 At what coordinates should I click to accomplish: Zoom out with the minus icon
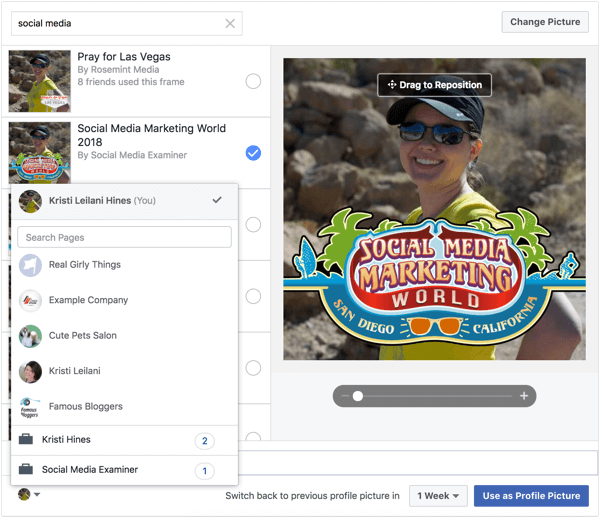tap(345, 396)
